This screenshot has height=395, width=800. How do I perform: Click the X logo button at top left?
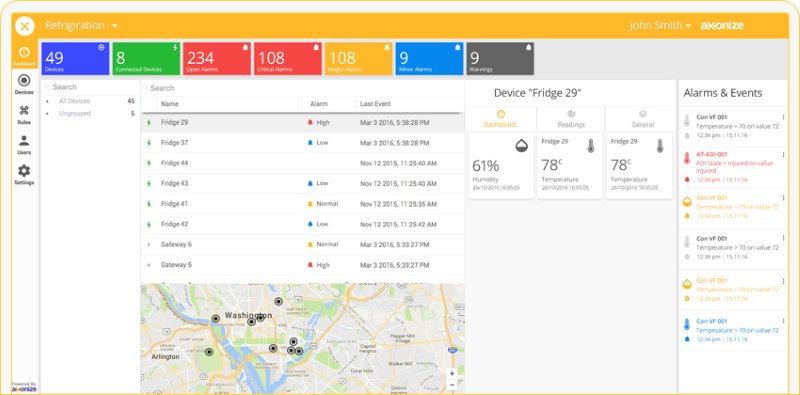tap(24, 26)
